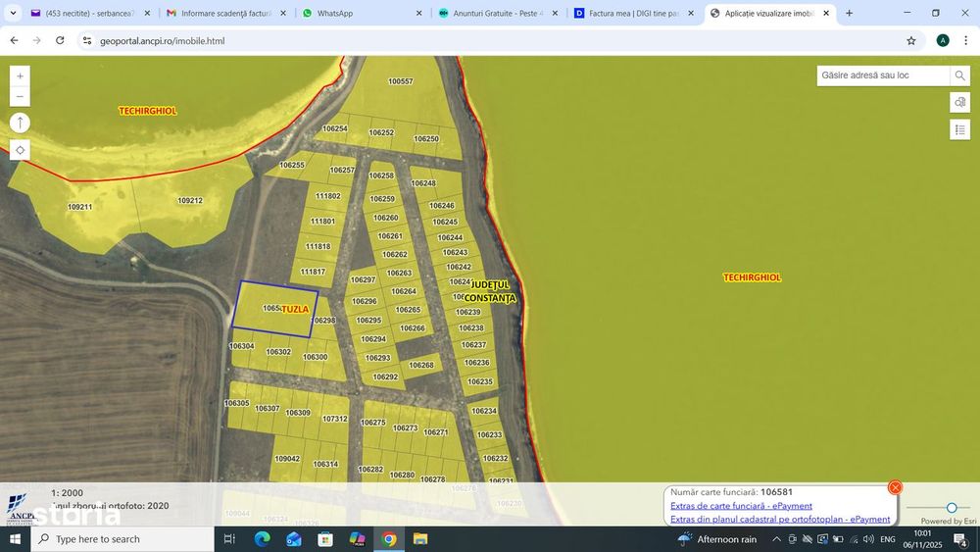Image resolution: width=980 pixels, height=552 pixels.
Task: Close the land registry popup
Action: pyautogui.click(x=895, y=487)
